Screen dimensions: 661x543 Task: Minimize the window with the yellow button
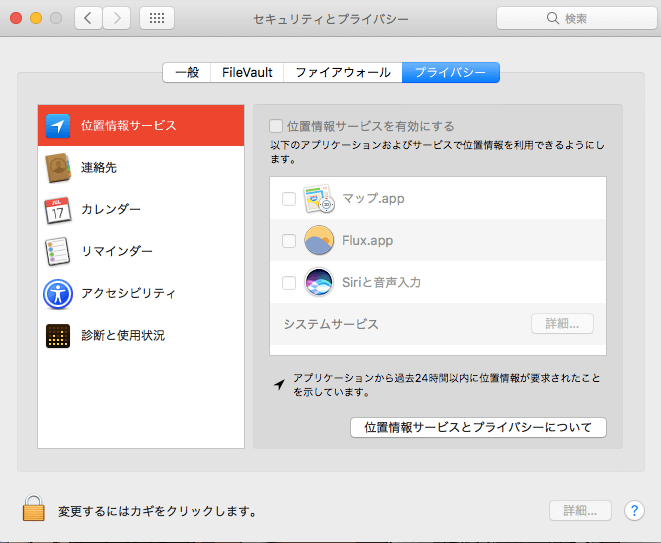pos(36,18)
